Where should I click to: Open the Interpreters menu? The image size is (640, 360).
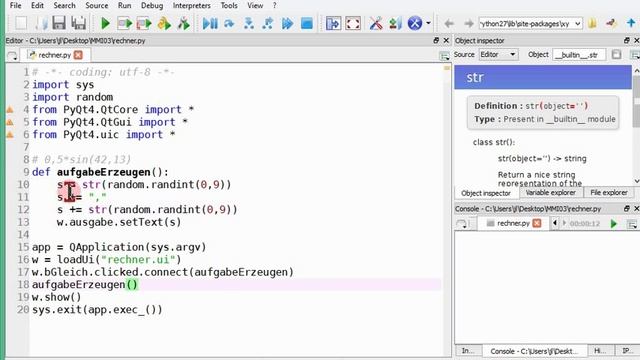coord(191,6)
